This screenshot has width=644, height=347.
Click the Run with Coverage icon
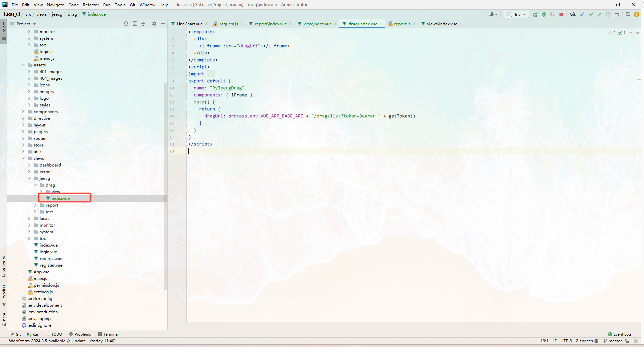(552, 14)
